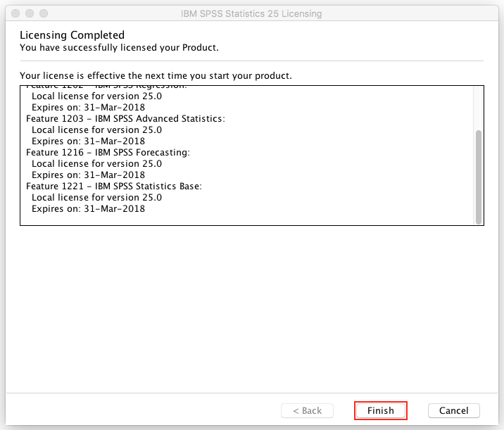504x430 pixels.
Task: Click the Cancel button
Action: (x=453, y=411)
